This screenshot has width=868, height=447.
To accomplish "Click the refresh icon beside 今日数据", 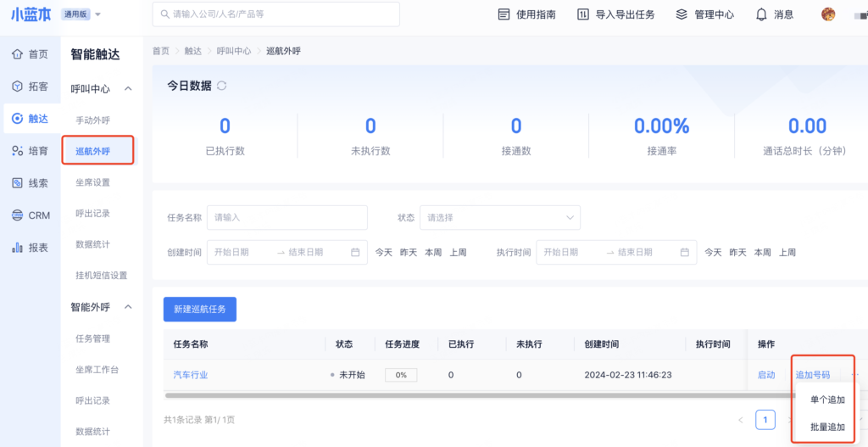I will (222, 86).
